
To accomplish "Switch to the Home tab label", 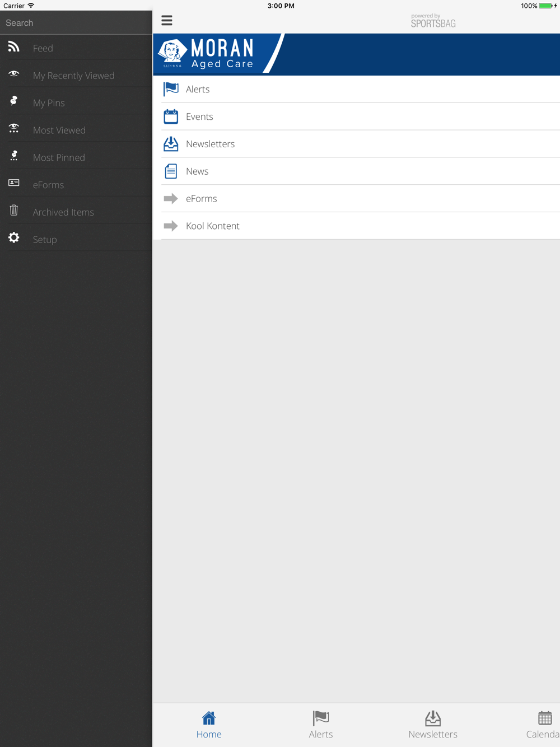I will tap(209, 734).
